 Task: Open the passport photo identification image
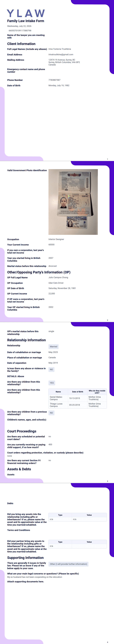73,202
